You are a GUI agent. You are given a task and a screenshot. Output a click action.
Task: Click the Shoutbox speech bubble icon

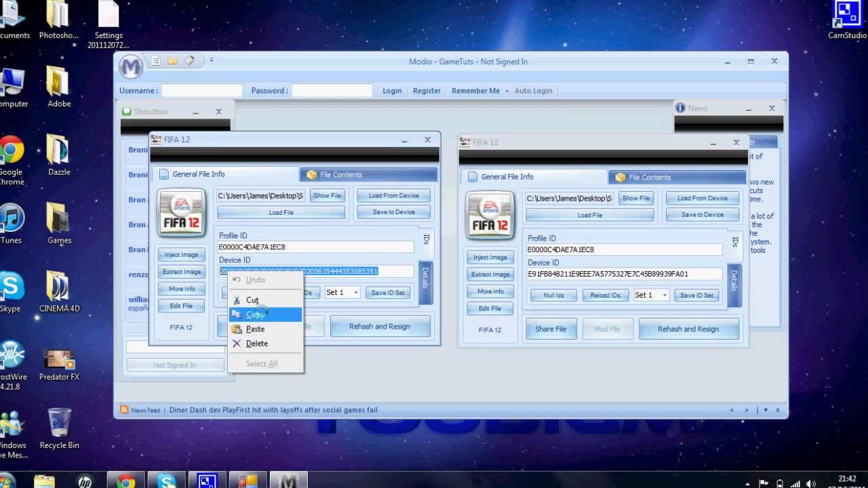126,112
